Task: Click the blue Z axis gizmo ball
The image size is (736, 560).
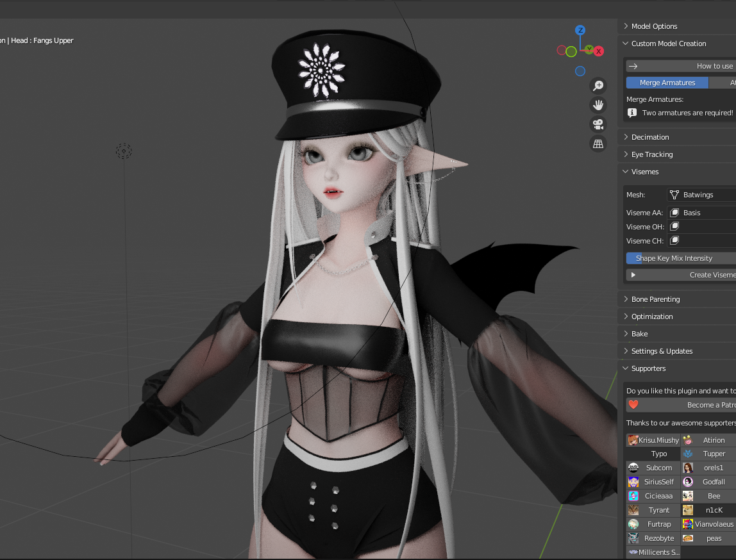Action: coord(580,30)
